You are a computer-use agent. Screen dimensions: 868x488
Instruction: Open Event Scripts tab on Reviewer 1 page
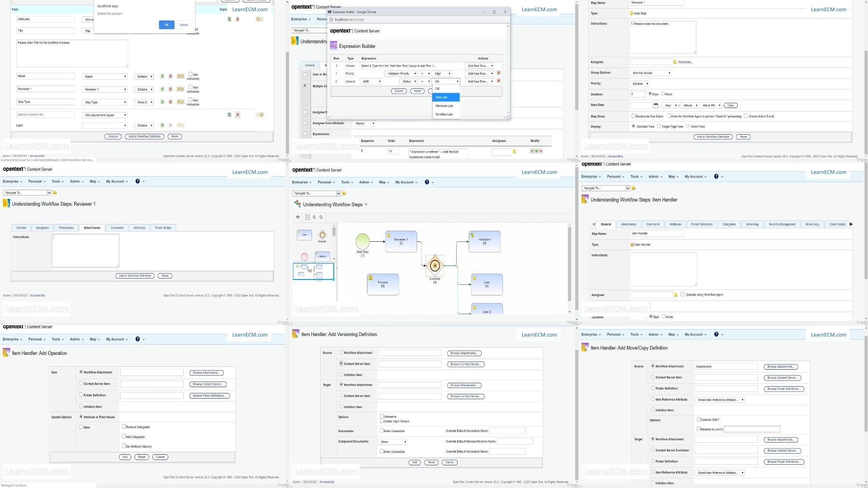click(163, 228)
